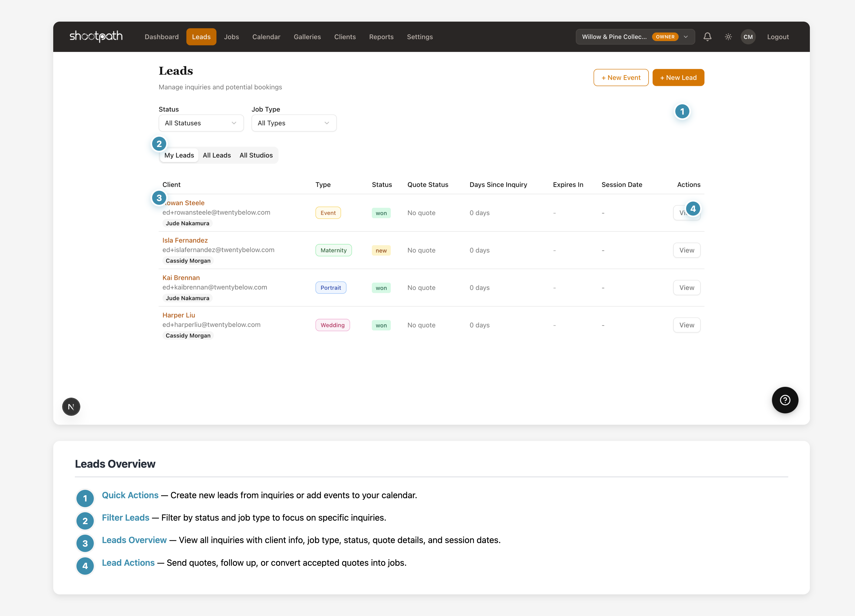This screenshot has height=616, width=855.
Task: Click the dark circular N avatar bottom left
Action: point(71,406)
